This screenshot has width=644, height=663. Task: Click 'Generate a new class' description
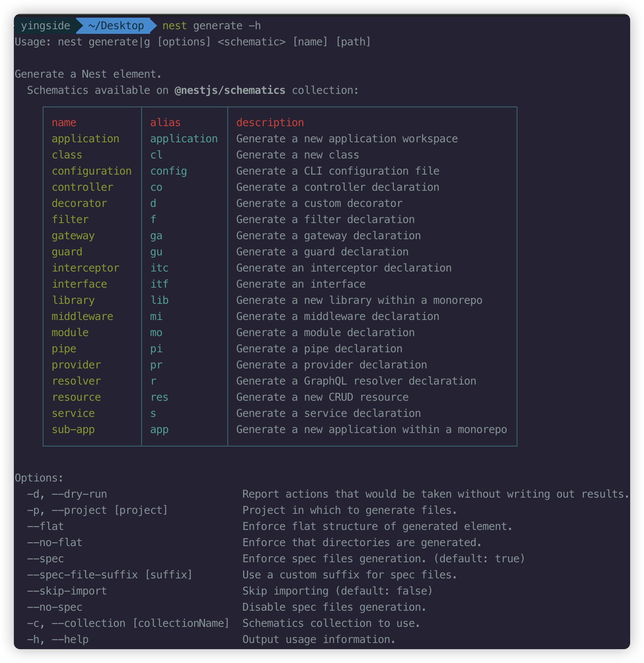(298, 155)
